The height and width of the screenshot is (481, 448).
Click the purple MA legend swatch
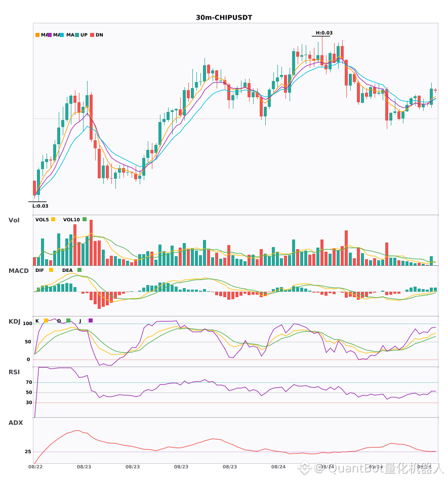pyautogui.click(x=50, y=35)
